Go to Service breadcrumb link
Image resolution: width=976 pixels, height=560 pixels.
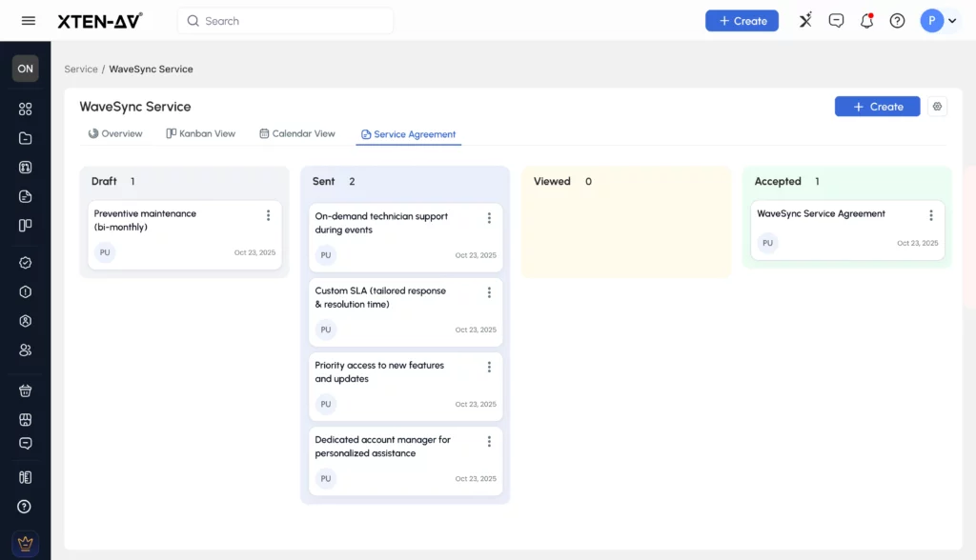tap(81, 70)
